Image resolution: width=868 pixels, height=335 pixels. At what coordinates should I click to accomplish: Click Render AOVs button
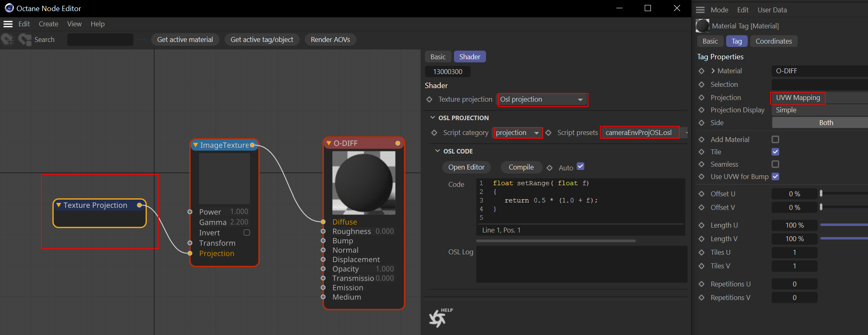tap(331, 40)
